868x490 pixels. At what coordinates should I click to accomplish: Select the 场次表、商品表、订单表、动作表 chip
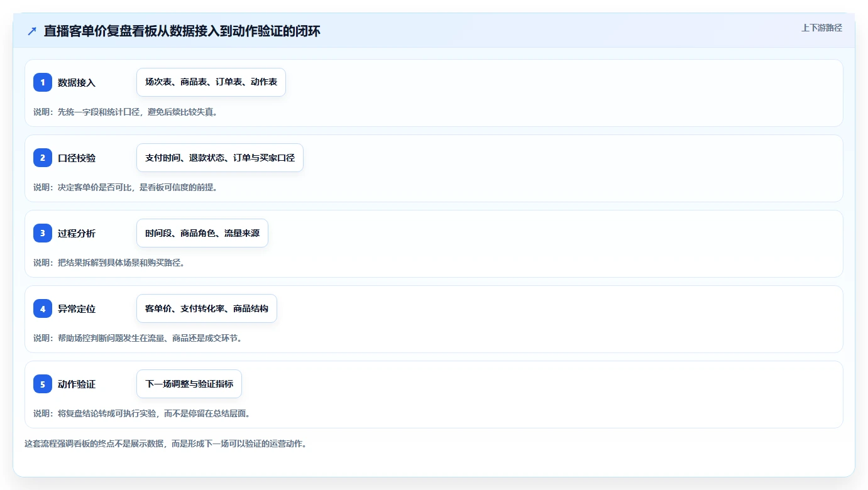coord(211,82)
